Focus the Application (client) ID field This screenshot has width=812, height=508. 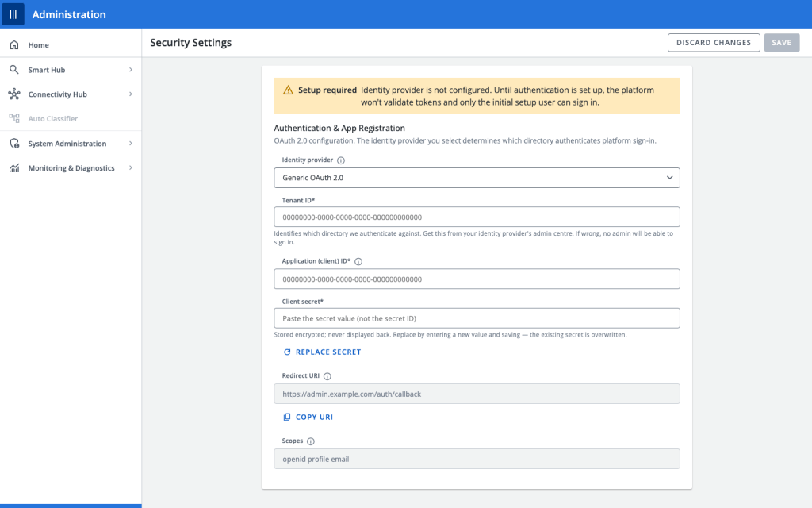pyautogui.click(x=477, y=279)
